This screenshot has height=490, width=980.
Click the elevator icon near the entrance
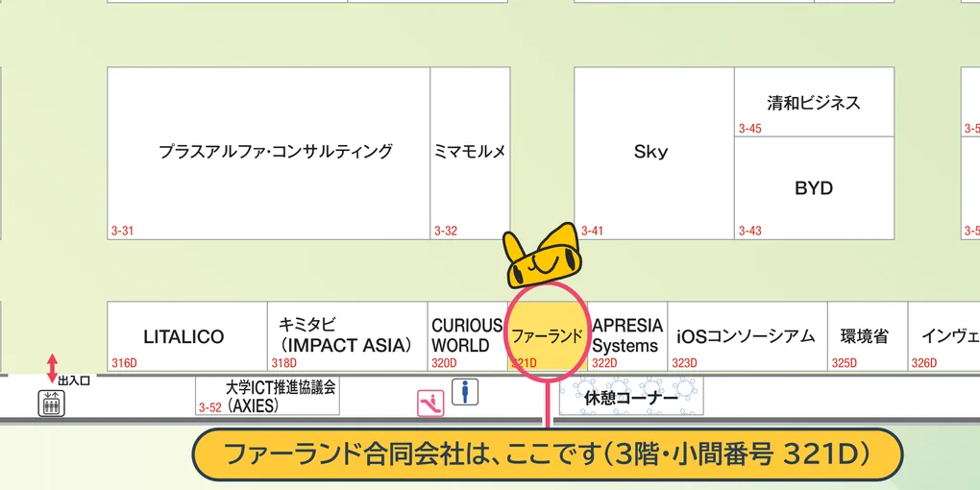(51, 404)
